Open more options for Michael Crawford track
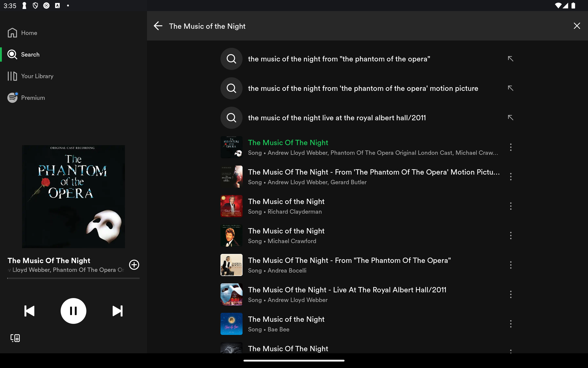The height and width of the screenshot is (368, 588). click(x=511, y=236)
